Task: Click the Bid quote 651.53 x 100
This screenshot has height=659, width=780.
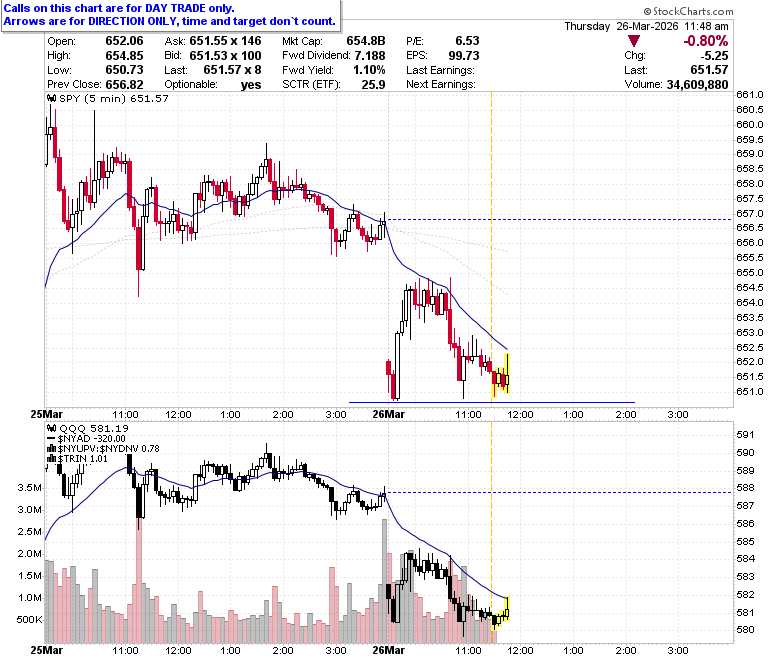Action: click(x=225, y=55)
